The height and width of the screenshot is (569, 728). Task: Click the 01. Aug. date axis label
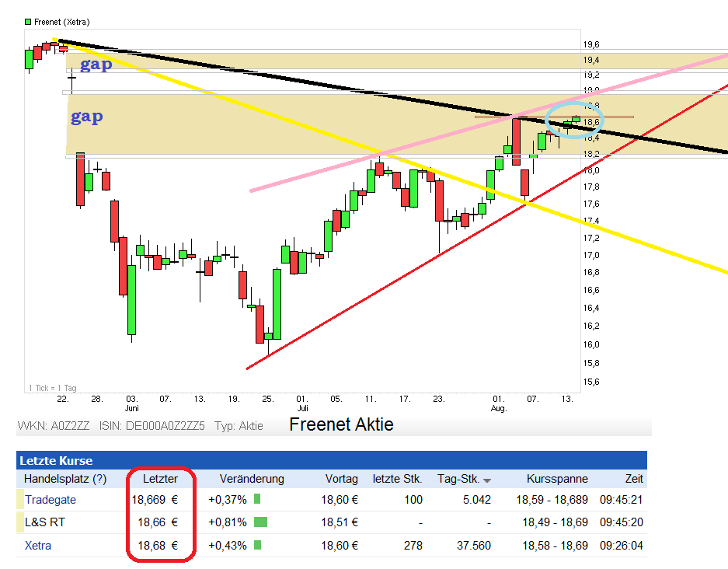tap(499, 403)
